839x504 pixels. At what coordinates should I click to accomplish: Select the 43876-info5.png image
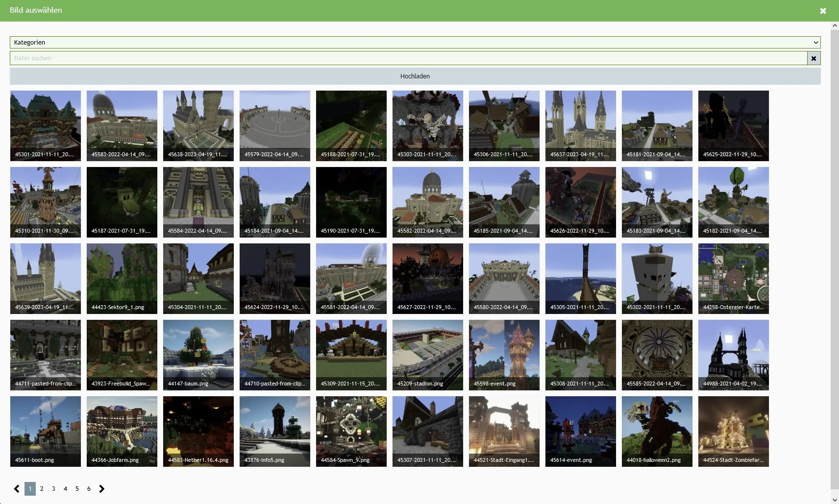275,432
